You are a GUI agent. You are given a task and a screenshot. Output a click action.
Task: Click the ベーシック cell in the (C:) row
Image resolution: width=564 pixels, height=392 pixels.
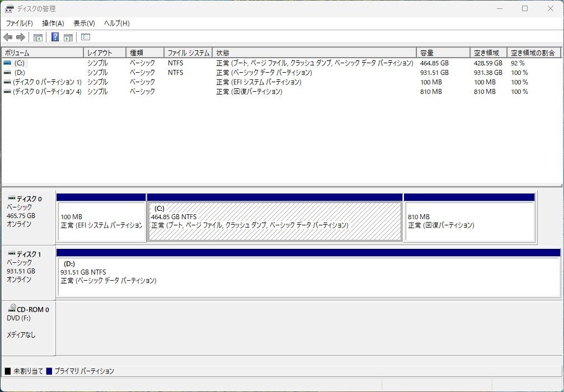click(x=143, y=63)
